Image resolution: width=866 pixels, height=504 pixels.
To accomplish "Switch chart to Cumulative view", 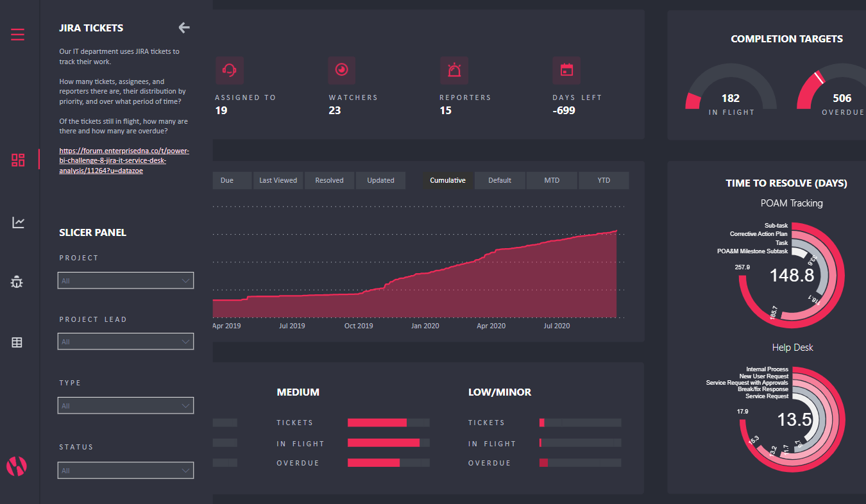I will tap(448, 181).
